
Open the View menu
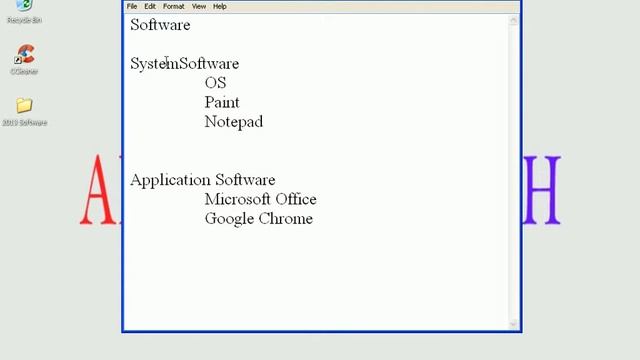pyautogui.click(x=199, y=7)
